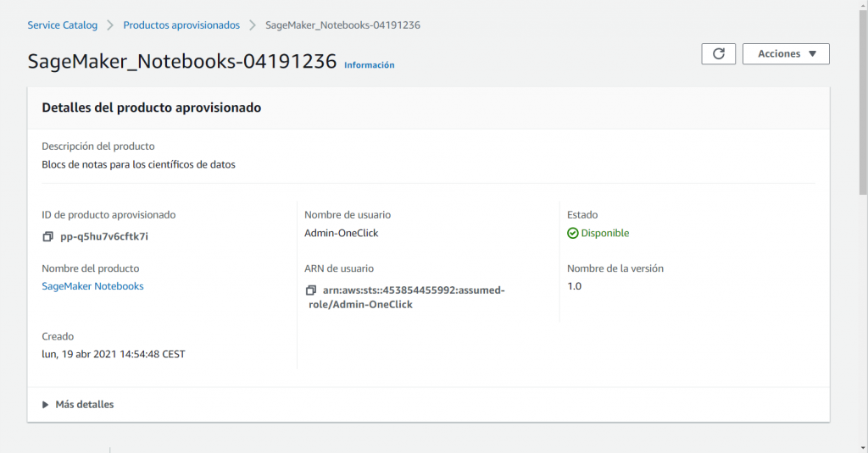Click the page title SageMaker_Notebooks-04191236
Image resolution: width=868 pixels, height=453 pixels.
click(x=182, y=61)
